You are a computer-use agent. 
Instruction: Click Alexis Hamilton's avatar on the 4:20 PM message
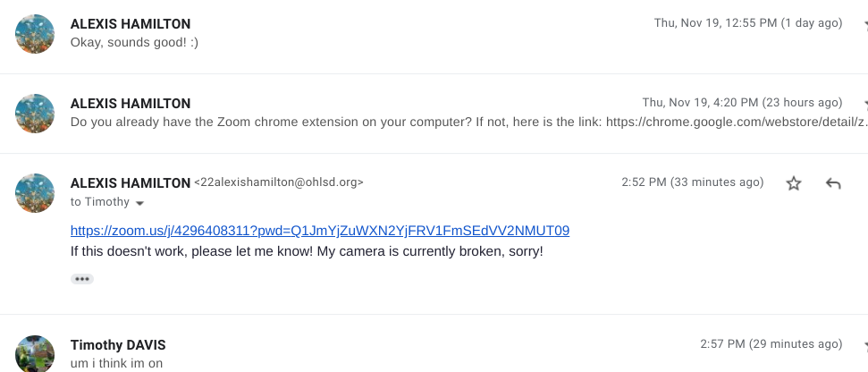36,114
